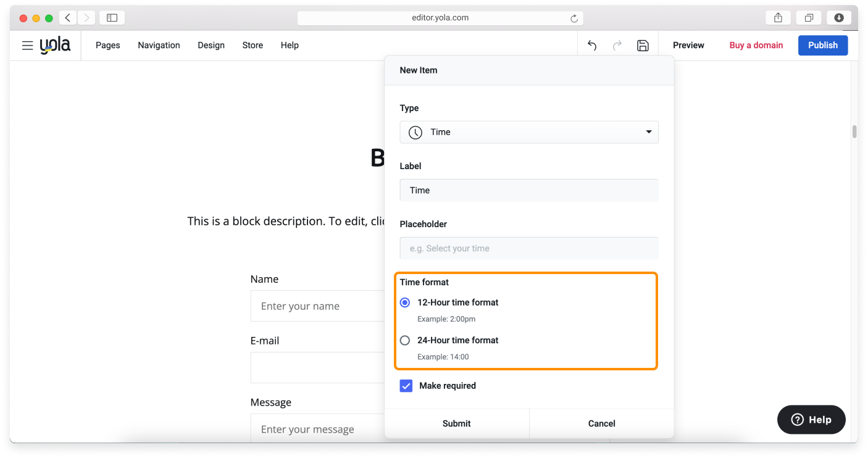868x458 pixels.
Task: Select 24-Hour time format radio button
Action: (405, 340)
